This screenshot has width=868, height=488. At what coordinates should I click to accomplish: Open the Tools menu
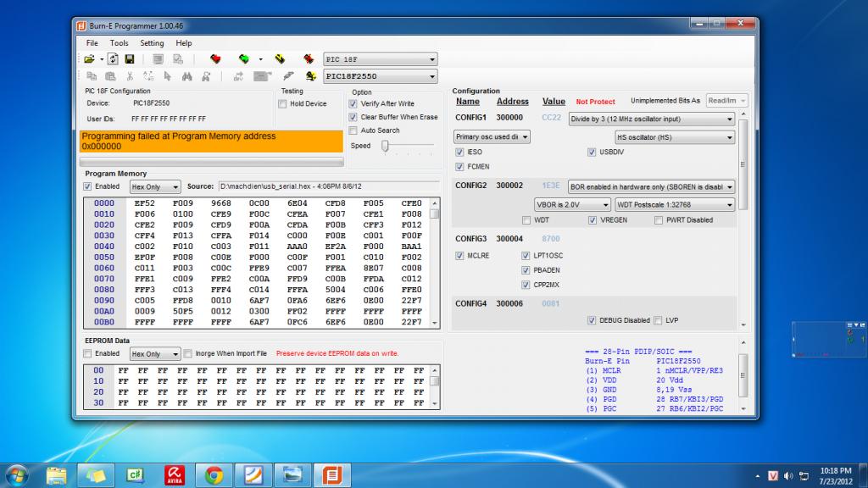(x=119, y=42)
